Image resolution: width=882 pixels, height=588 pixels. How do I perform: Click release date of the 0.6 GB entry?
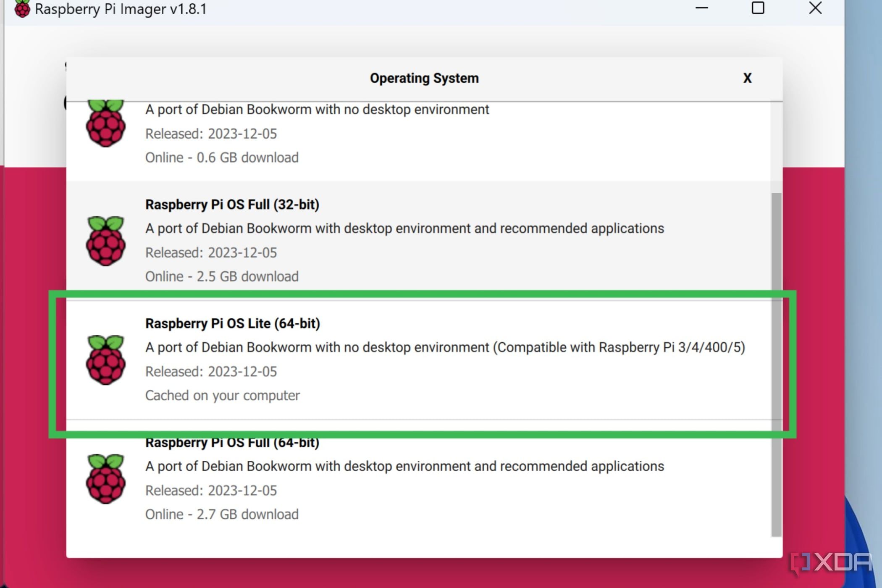click(211, 134)
